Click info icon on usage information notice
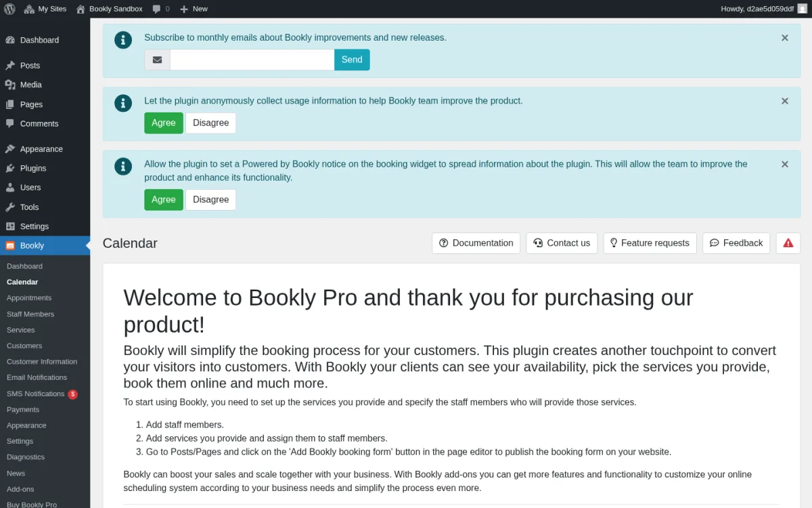812x508 pixels. (123, 103)
